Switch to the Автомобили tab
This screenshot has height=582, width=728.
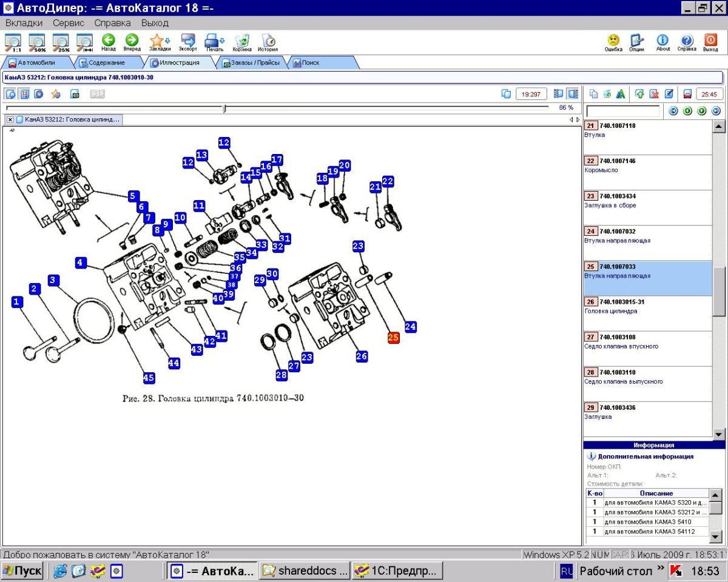pos(36,62)
